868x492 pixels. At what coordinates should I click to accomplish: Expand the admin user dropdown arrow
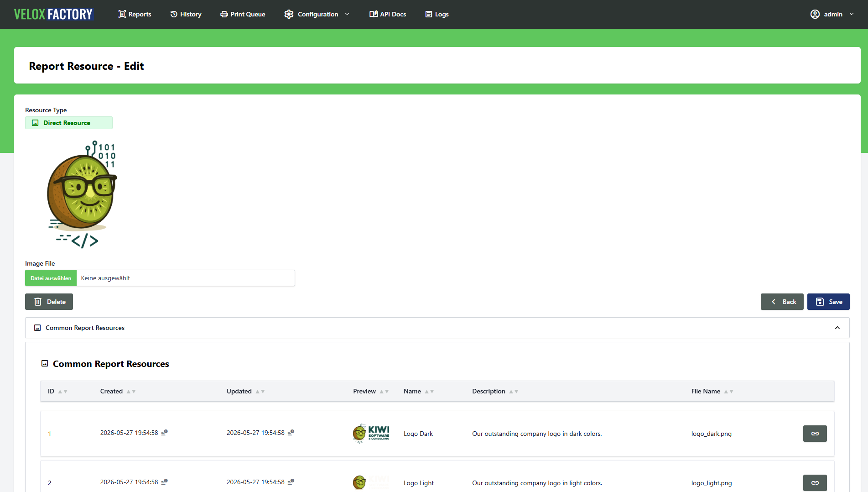tap(852, 14)
